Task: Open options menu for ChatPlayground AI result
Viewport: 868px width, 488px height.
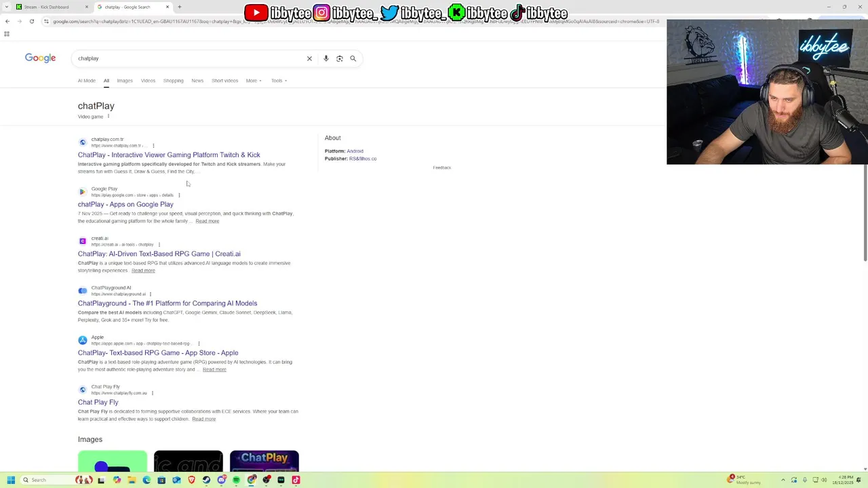Action: 151,294
